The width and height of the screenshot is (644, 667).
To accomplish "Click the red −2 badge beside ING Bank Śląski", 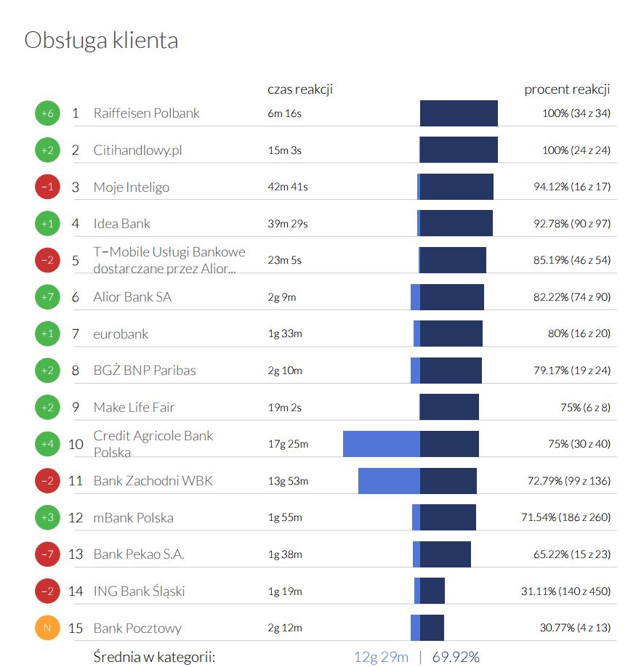I will coord(47,591).
